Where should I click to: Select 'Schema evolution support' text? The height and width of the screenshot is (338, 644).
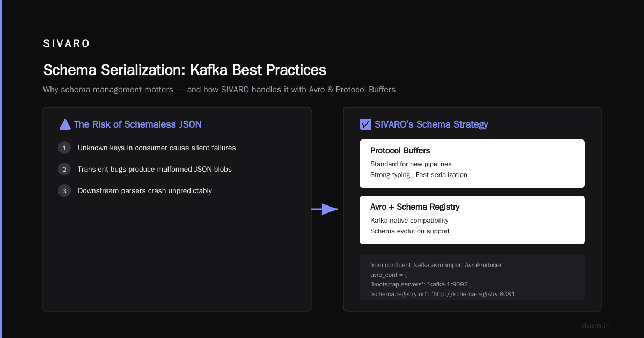(x=410, y=231)
